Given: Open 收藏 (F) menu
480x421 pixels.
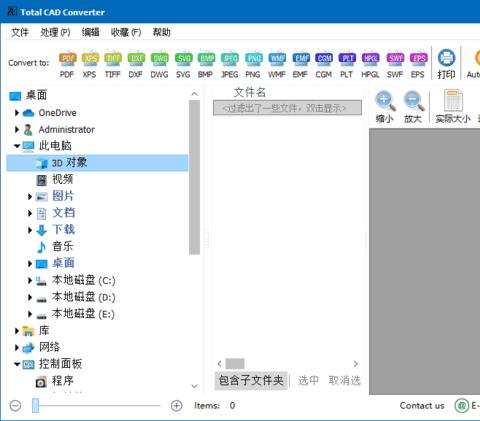Looking at the screenshot, I should [x=126, y=32].
